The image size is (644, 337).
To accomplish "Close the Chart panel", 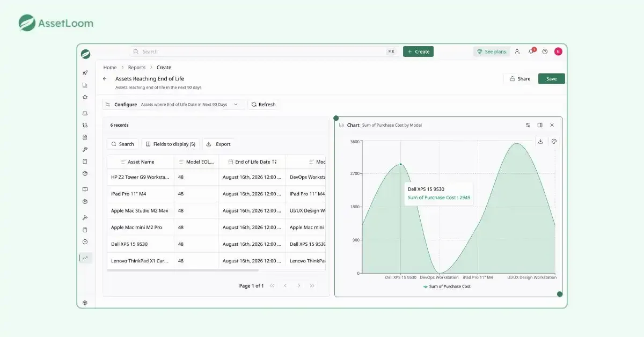I will click(552, 125).
